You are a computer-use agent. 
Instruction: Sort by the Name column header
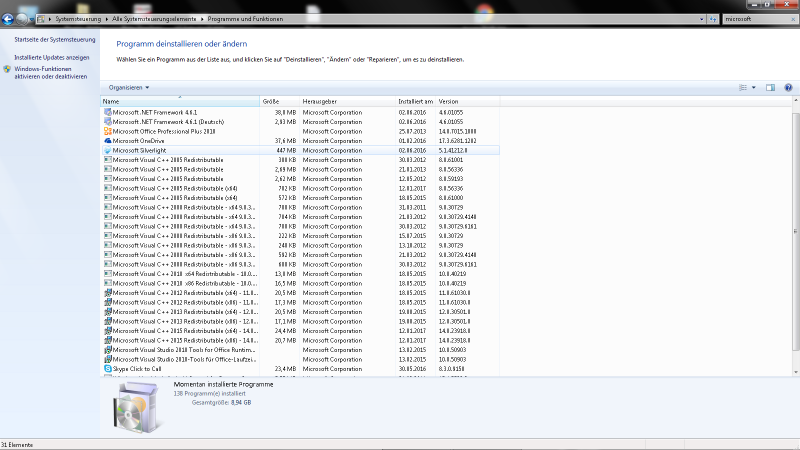click(x=180, y=102)
